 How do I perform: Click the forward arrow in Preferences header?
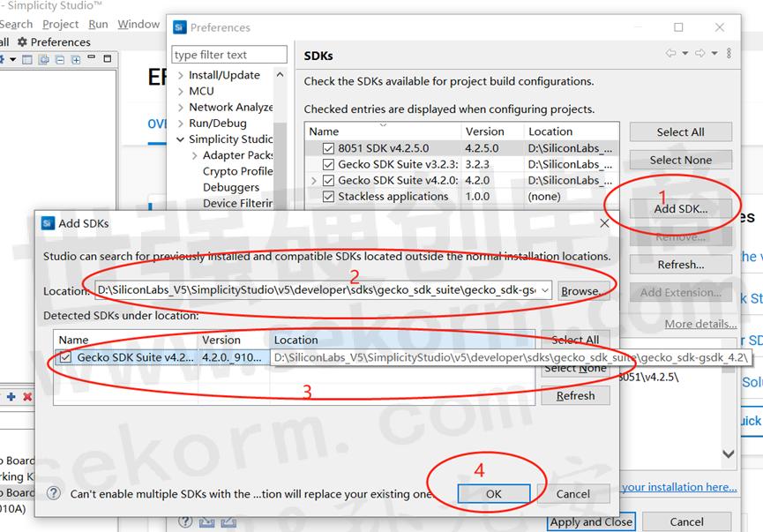tap(700, 55)
